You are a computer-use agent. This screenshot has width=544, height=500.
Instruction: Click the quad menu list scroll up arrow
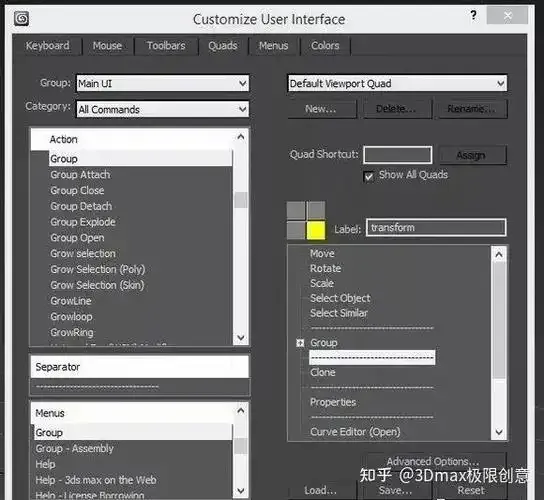(x=499, y=255)
